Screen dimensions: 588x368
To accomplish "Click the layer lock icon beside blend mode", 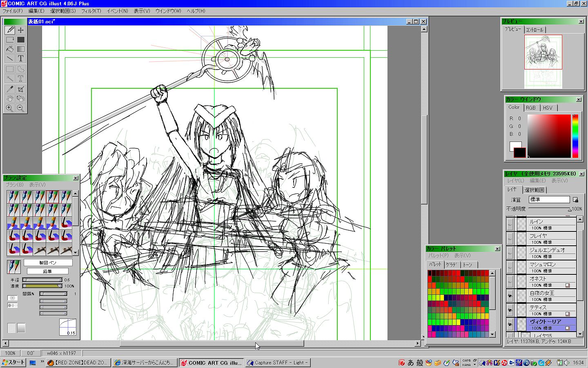I will pyautogui.click(x=575, y=200).
